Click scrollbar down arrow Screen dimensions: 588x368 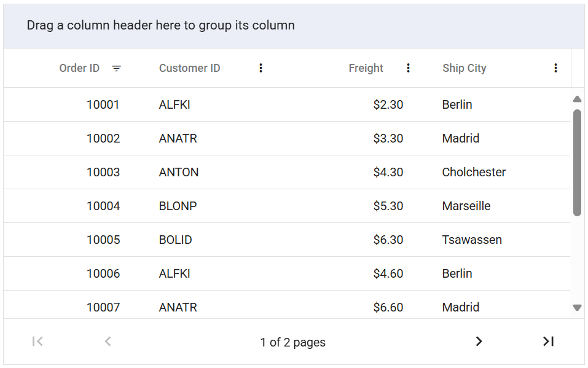point(577,308)
